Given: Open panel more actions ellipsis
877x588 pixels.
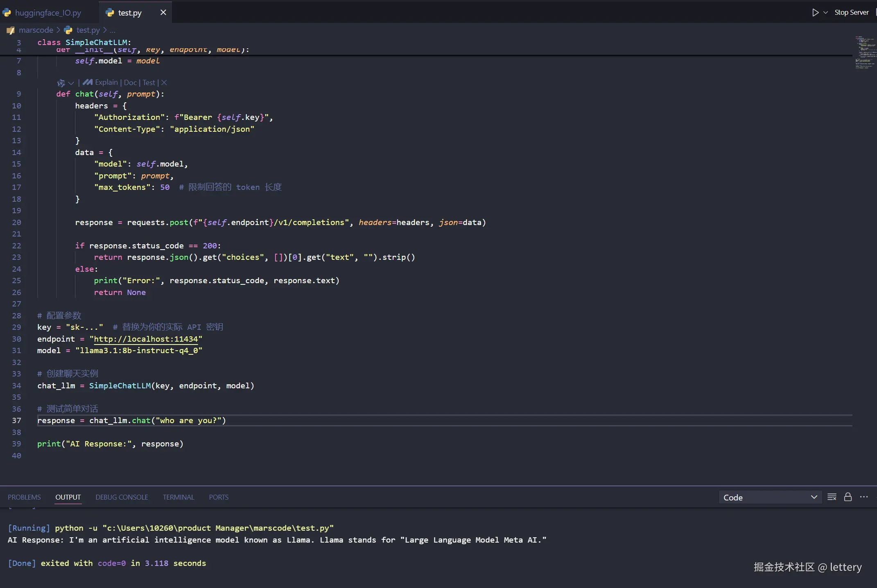Looking at the screenshot, I should 864,497.
